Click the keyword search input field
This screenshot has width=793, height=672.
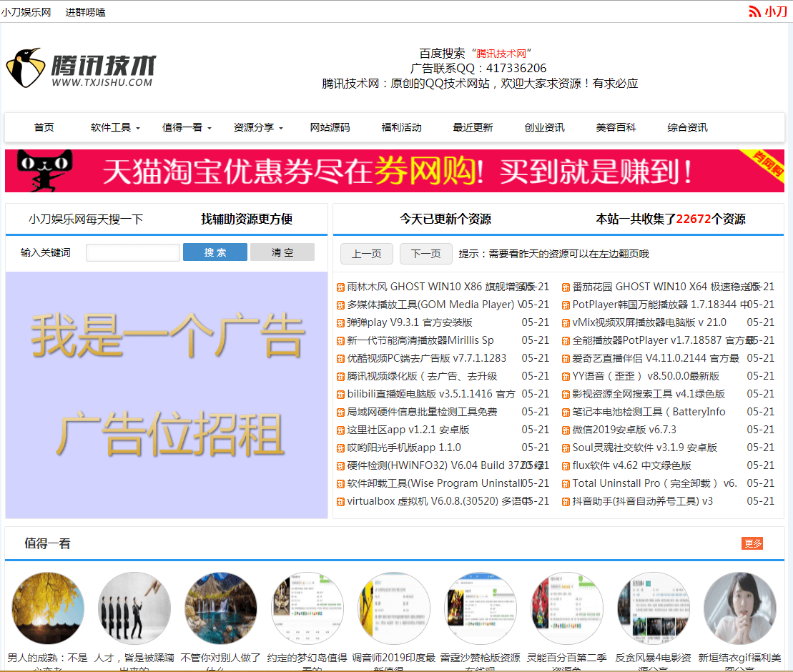[x=132, y=252]
